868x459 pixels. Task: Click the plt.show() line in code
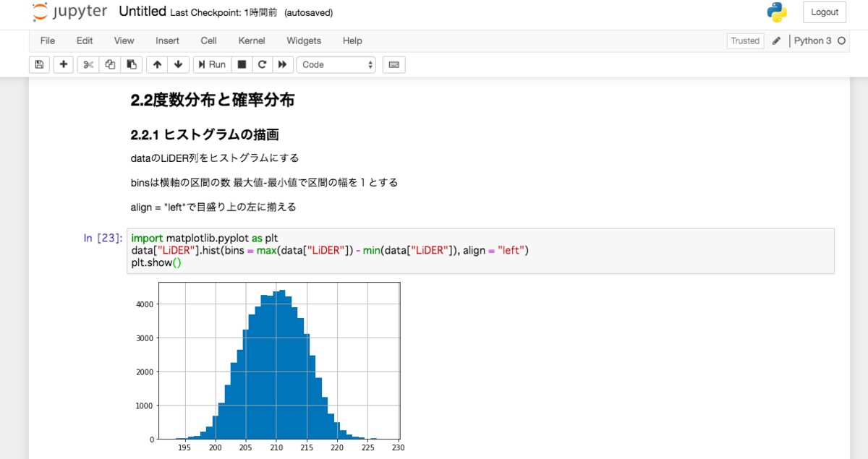click(156, 262)
